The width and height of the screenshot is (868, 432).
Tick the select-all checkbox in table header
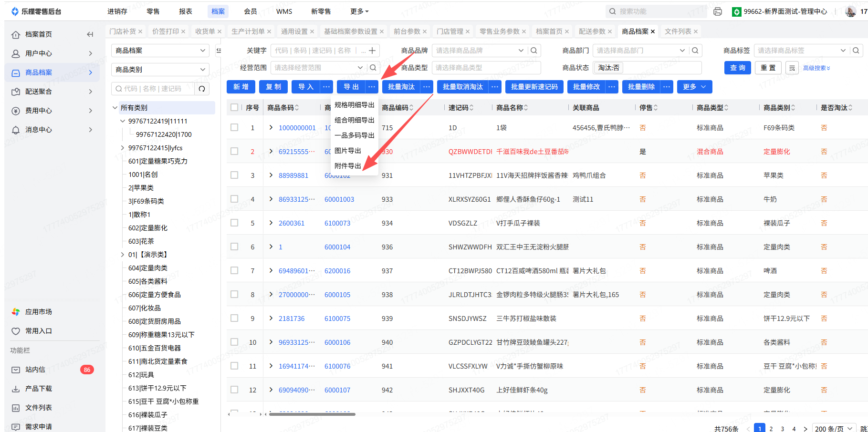pos(234,108)
